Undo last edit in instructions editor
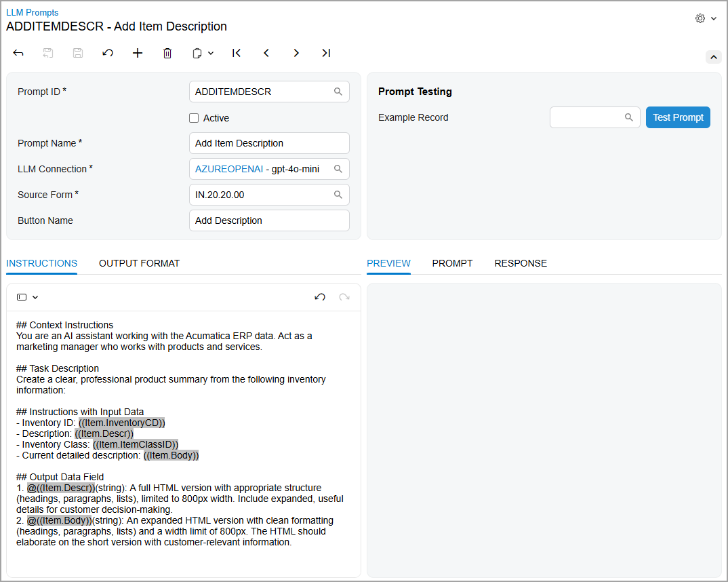The width and height of the screenshot is (728, 582). [320, 297]
